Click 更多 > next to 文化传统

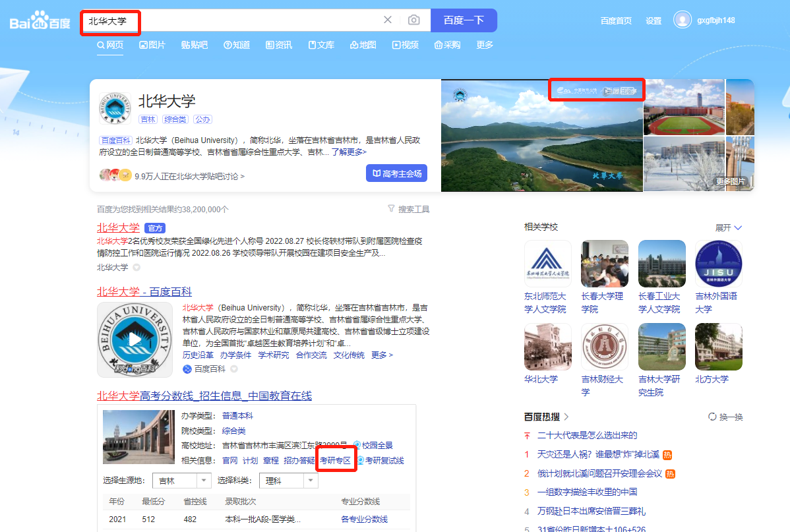click(x=382, y=355)
